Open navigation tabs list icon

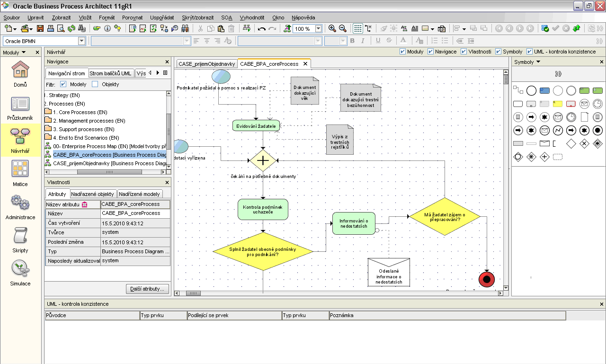pyautogui.click(x=165, y=73)
